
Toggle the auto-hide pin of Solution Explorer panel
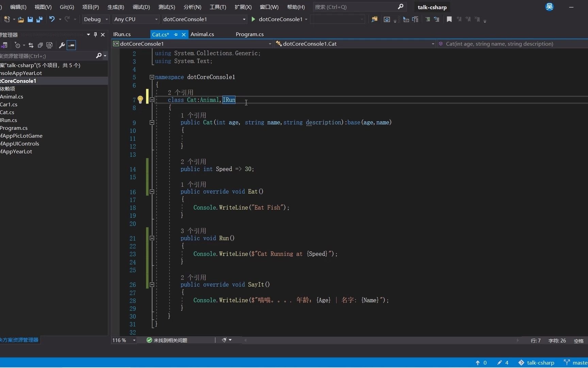point(95,34)
